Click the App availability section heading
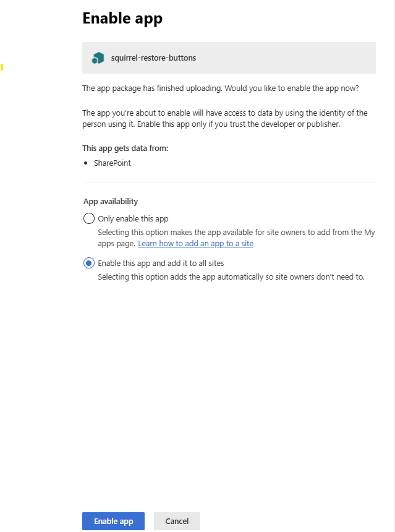Image resolution: width=395 pixels, height=532 pixels. pyautogui.click(x=111, y=202)
